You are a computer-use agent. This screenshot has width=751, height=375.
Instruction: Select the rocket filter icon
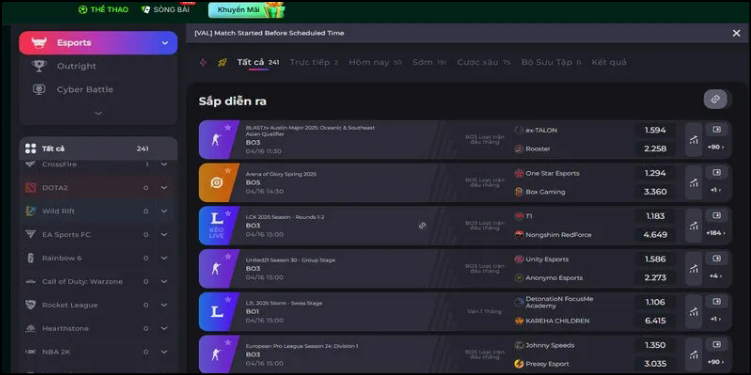click(222, 62)
